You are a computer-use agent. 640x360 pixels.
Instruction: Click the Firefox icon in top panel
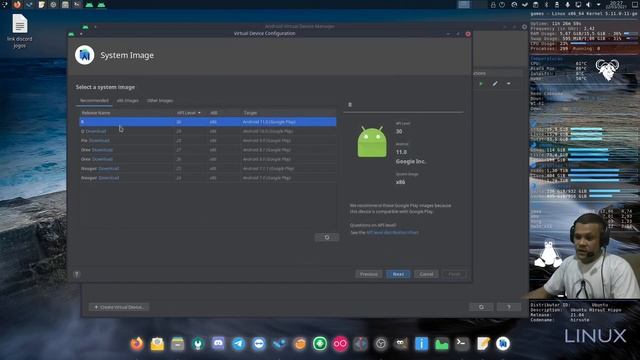pyautogui.click(x=17, y=4)
